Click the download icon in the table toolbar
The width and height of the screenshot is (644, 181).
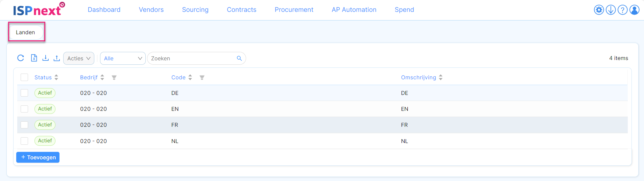click(45, 58)
